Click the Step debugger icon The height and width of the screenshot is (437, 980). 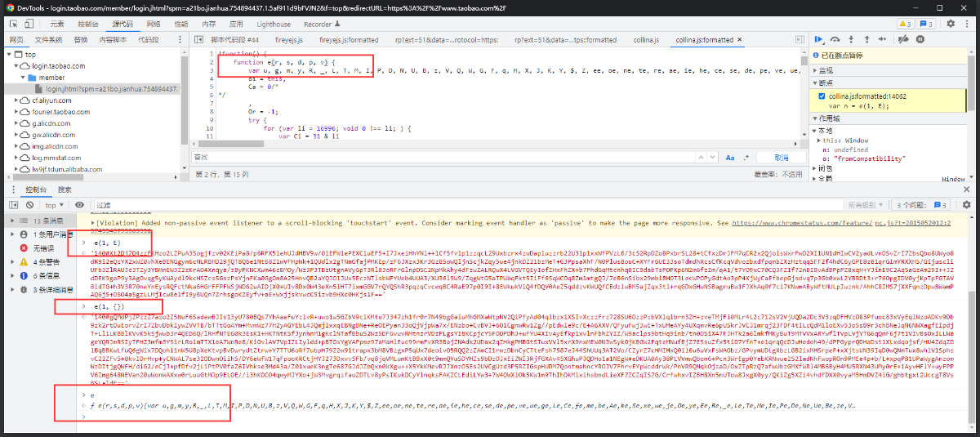881,39
